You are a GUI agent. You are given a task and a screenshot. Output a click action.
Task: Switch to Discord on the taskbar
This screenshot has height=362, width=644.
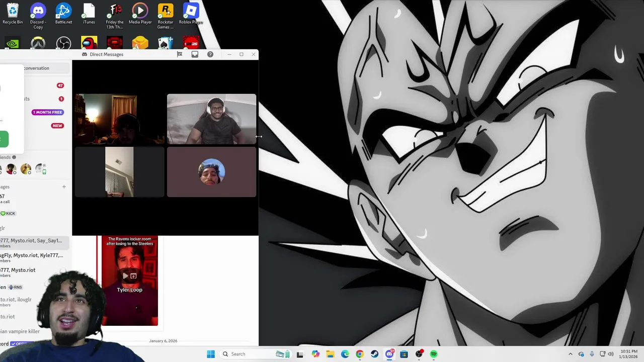pos(389,354)
